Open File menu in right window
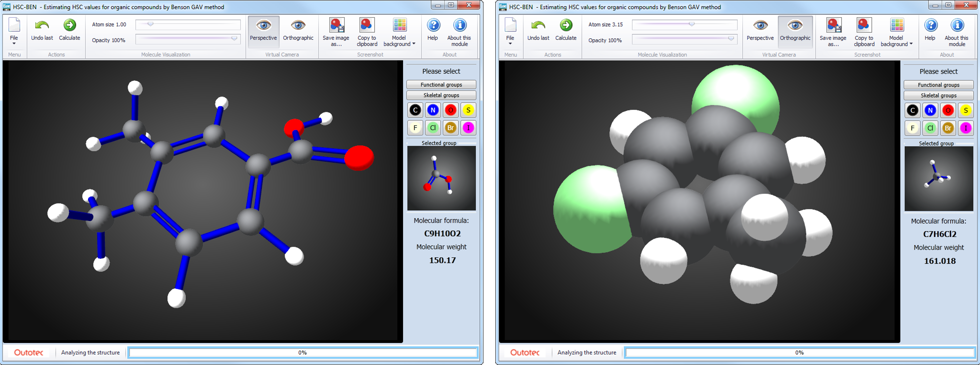 510,32
